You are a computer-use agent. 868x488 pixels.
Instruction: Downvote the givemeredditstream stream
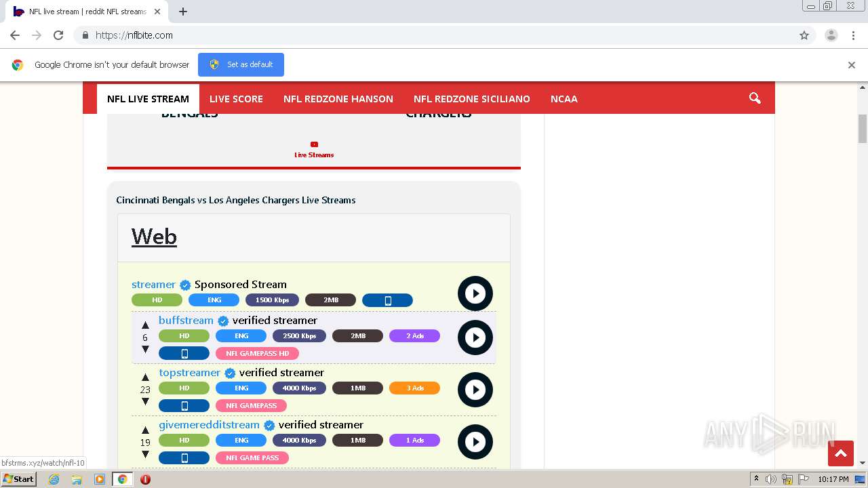coord(145,454)
